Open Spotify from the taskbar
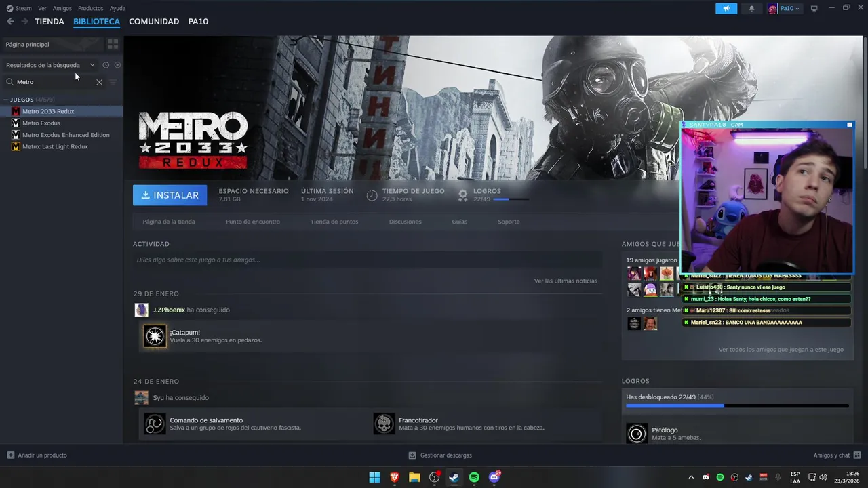Image resolution: width=868 pixels, height=488 pixels. point(474,477)
